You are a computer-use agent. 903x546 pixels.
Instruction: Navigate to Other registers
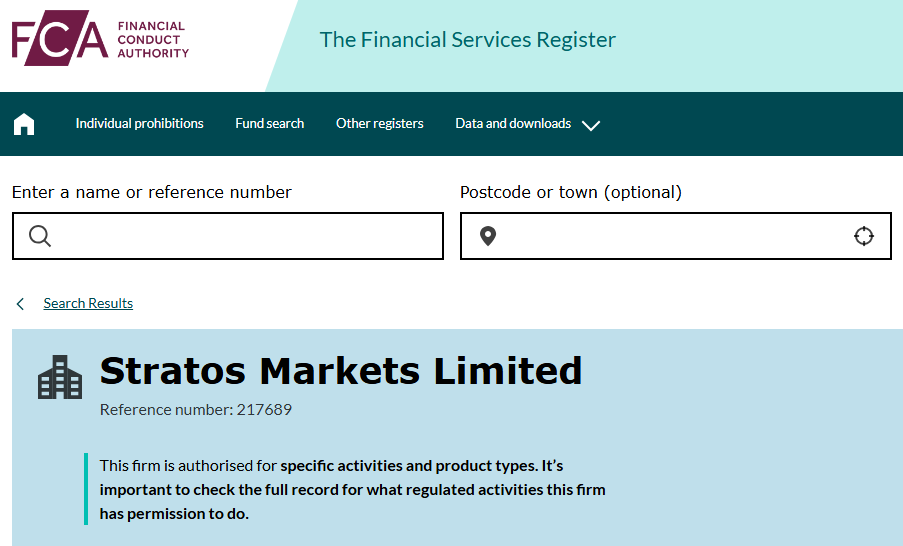coord(379,124)
